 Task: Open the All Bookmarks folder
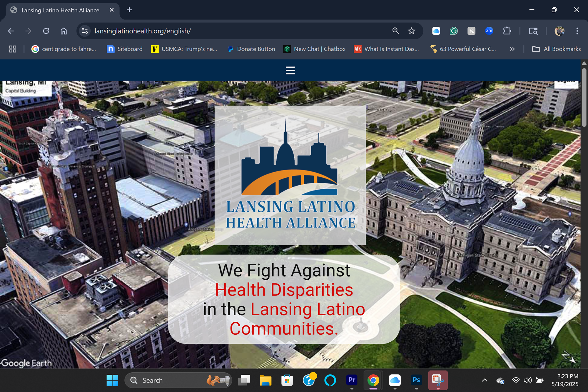click(556, 49)
